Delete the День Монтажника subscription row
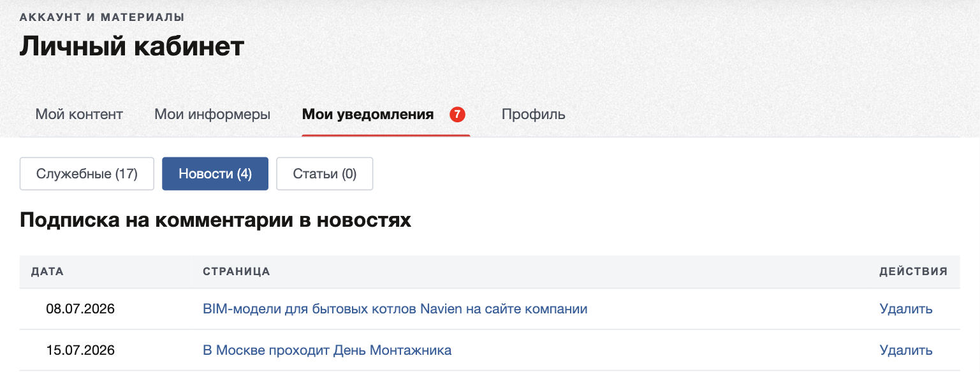 pyautogui.click(x=906, y=350)
